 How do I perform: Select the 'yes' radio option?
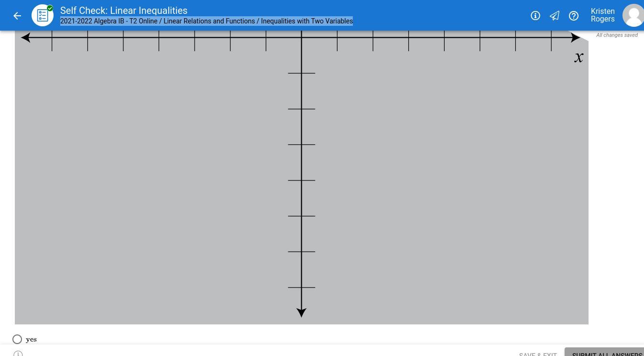[17, 339]
